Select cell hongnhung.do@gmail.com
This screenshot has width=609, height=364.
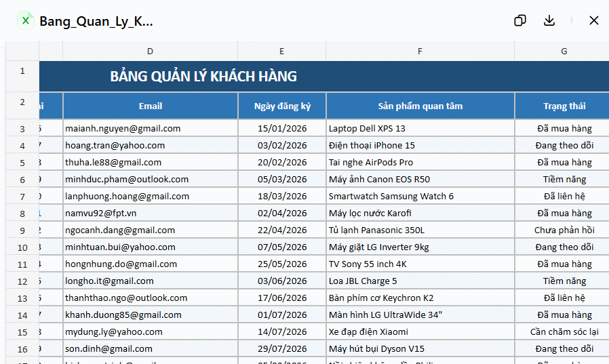pos(151,264)
